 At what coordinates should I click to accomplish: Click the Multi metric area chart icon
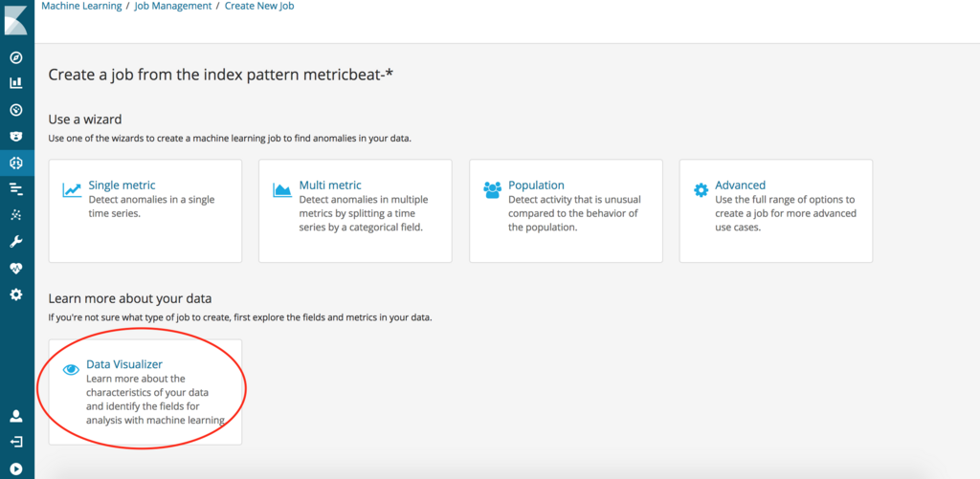coord(282,190)
